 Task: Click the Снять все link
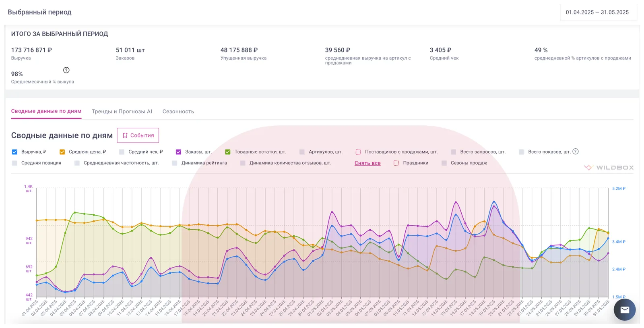367,163
